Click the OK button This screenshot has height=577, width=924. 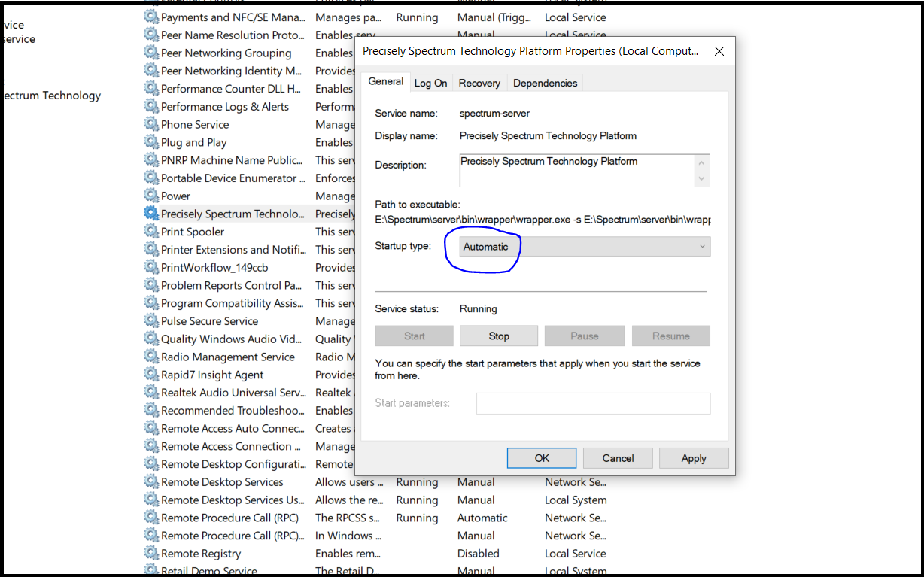(x=541, y=457)
